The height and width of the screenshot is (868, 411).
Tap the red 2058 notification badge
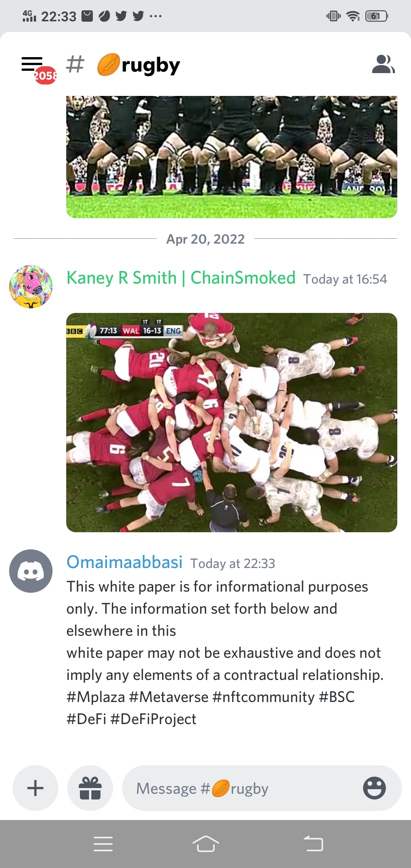(45, 75)
